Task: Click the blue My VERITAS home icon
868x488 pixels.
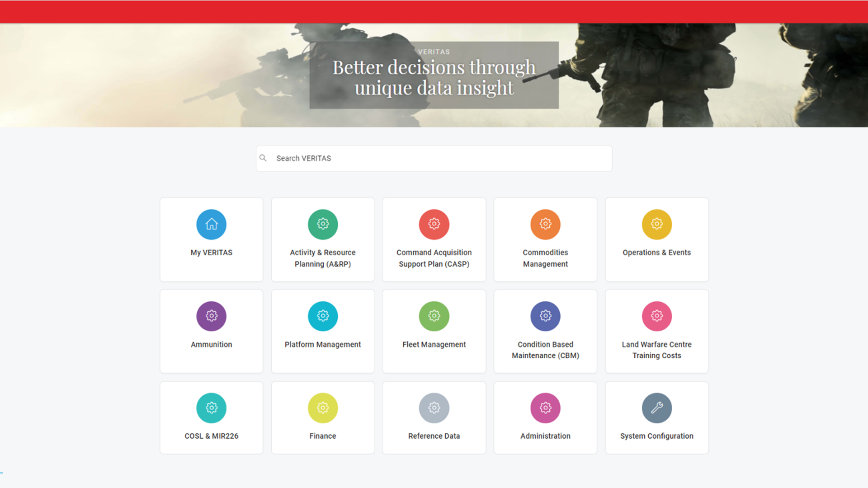Action: [211, 224]
